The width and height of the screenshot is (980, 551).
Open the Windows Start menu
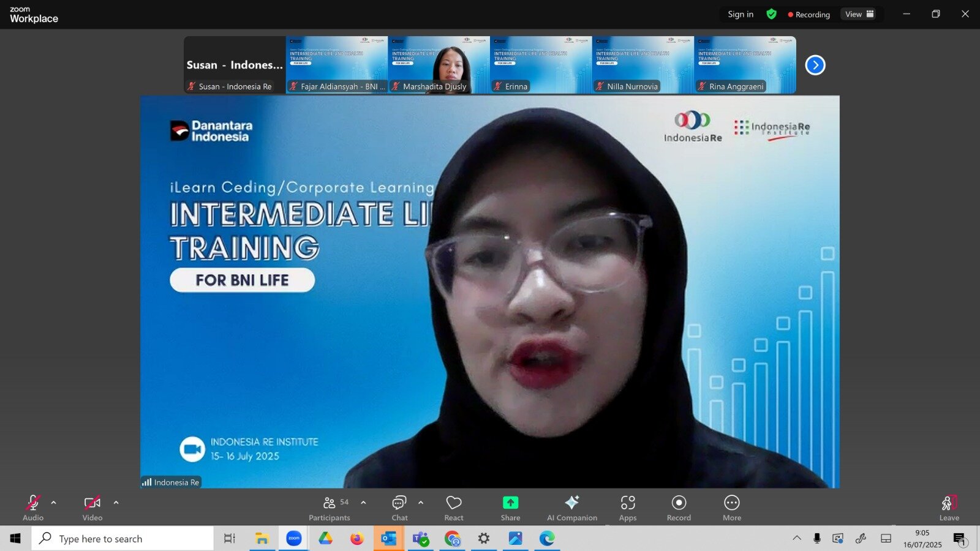pos(15,538)
